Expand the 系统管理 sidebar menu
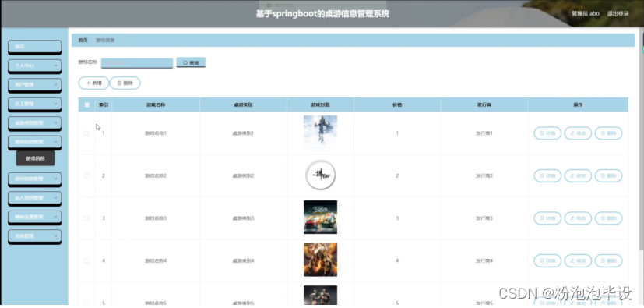Viewport: 644px width, 308px height. click(35, 236)
